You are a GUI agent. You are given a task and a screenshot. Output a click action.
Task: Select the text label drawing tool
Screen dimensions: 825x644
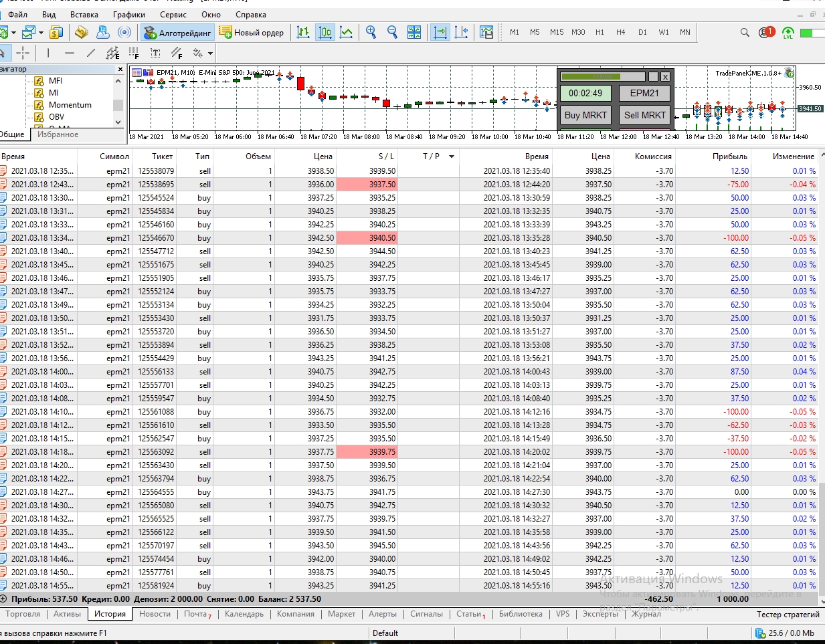tap(155, 53)
